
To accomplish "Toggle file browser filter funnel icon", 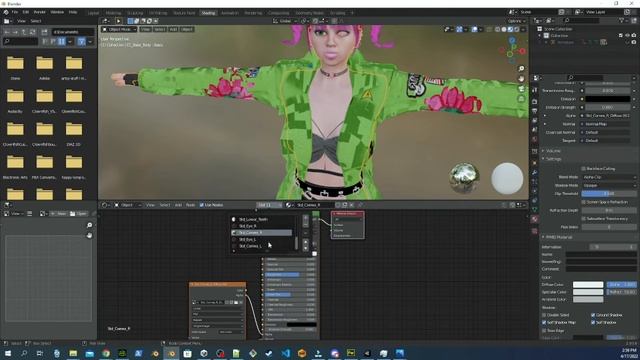I will [x=82, y=41].
